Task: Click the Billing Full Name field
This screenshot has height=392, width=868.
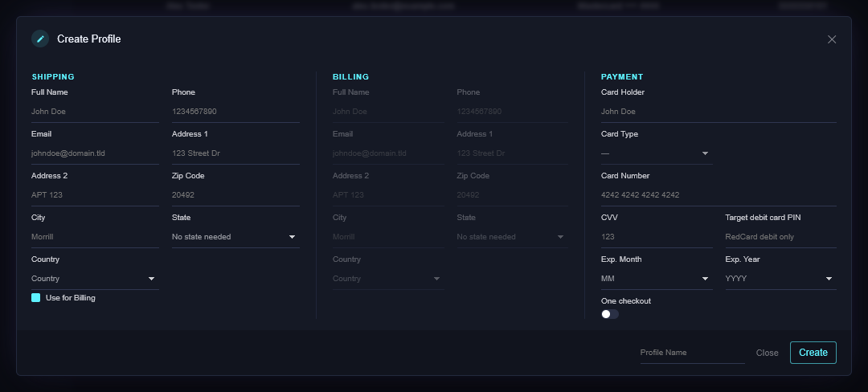Action: (388, 112)
